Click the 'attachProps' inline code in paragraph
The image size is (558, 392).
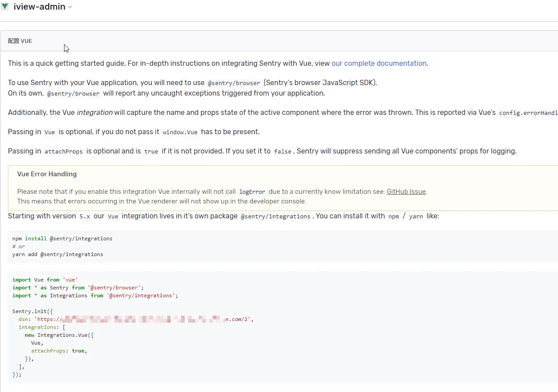click(64, 151)
